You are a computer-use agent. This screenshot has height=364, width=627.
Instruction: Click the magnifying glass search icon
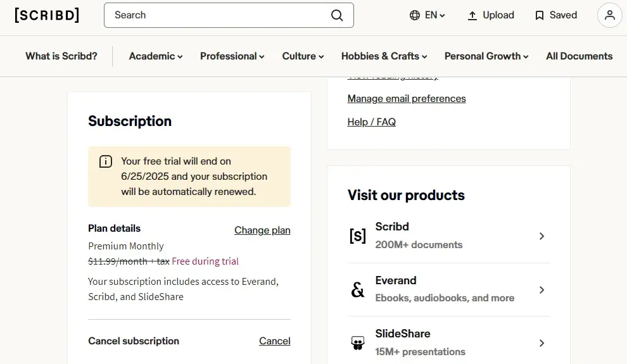[337, 15]
